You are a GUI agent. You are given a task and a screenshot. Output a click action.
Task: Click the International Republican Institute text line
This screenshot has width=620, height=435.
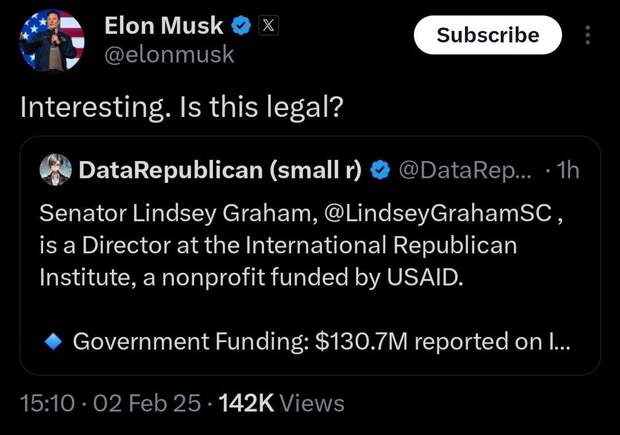click(x=278, y=245)
